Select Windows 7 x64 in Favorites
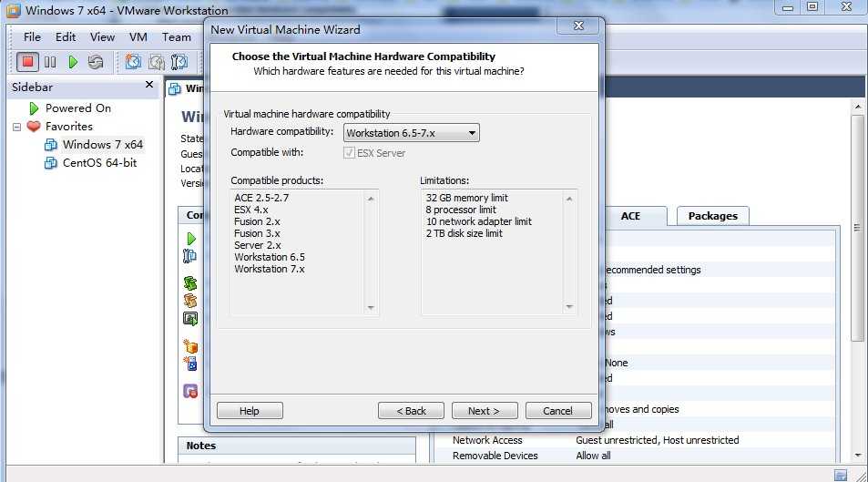 [102, 145]
